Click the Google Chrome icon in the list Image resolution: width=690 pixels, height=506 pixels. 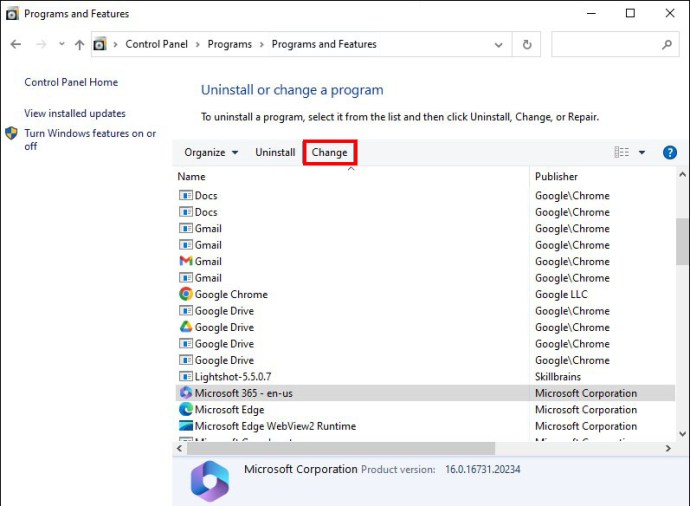[186, 294]
